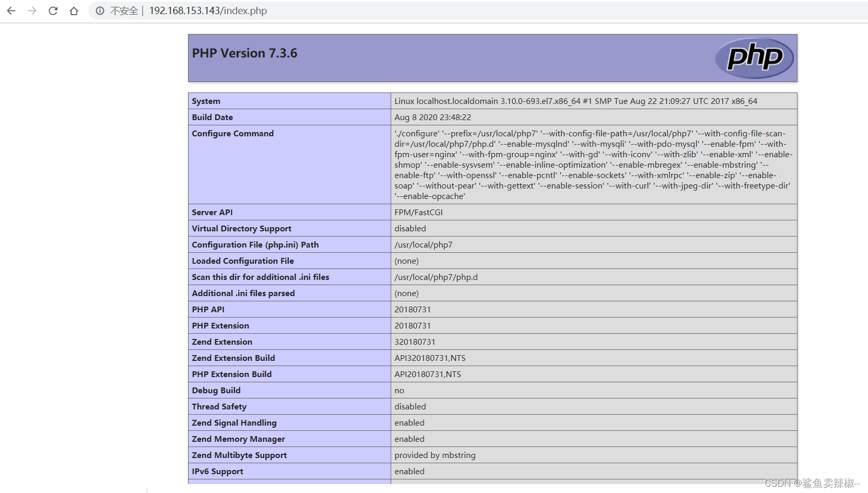
Task: Click the System row label
Action: tap(206, 101)
